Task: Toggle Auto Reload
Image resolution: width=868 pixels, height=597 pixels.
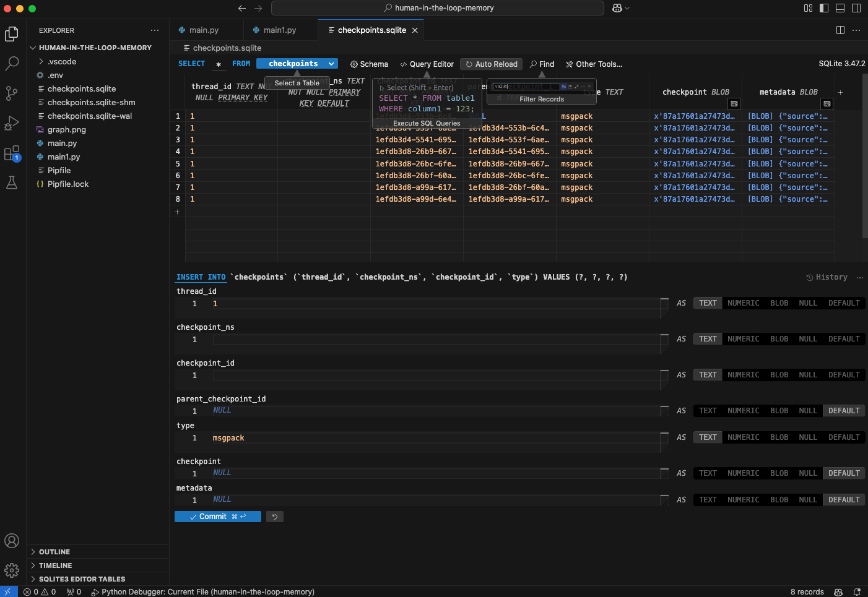Action: point(492,64)
